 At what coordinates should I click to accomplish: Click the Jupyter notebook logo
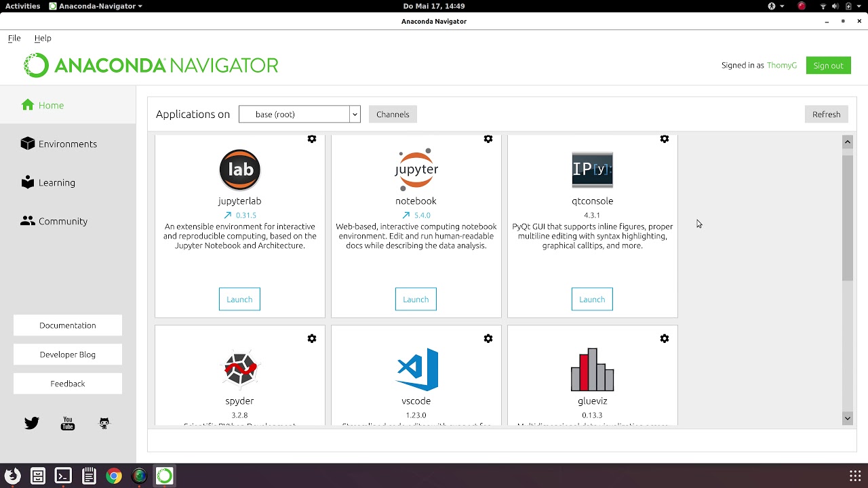(416, 169)
